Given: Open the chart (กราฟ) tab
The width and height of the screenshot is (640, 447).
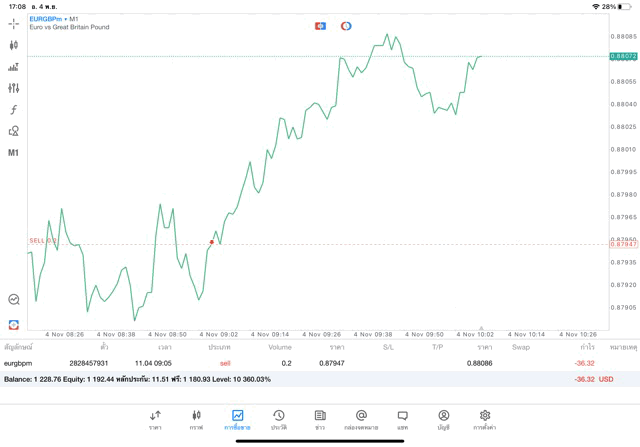Looking at the screenshot, I should (196, 419).
